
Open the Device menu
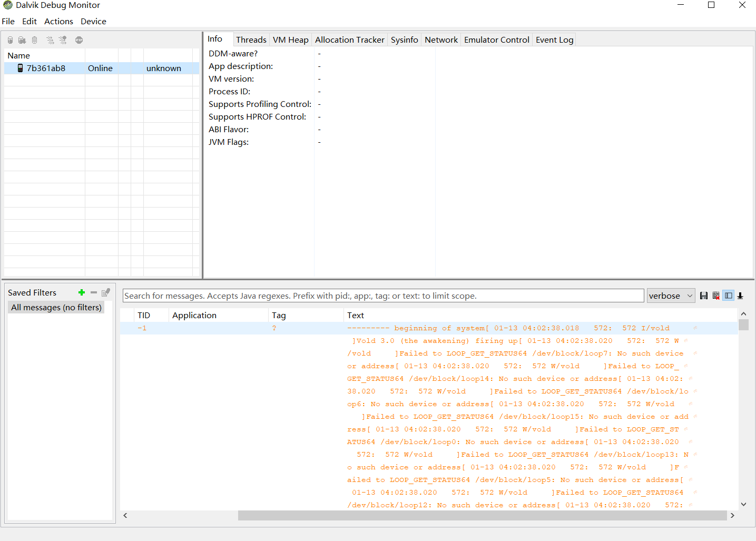coord(93,21)
